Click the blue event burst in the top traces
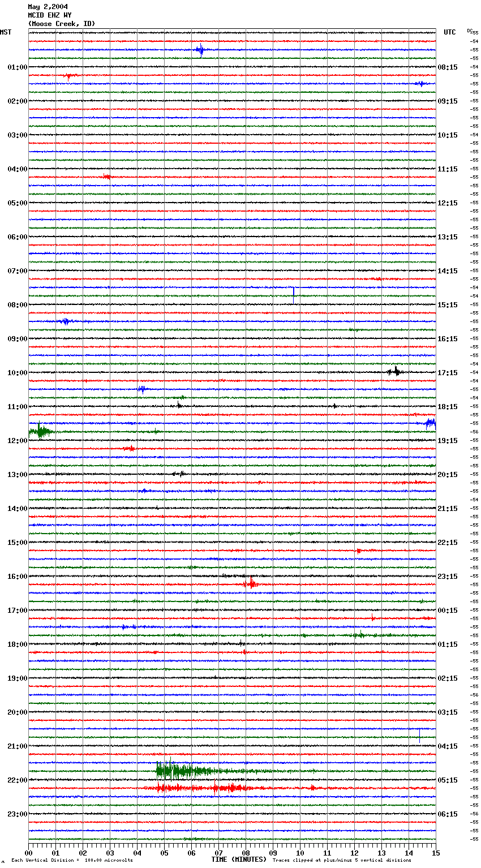The width and height of the screenshot is (481, 868). (200, 50)
